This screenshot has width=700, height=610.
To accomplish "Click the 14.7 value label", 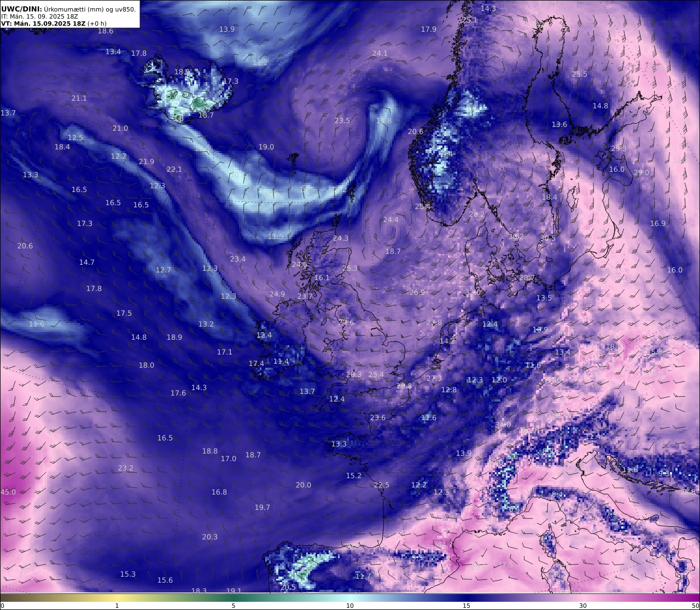I will (86, 263).
